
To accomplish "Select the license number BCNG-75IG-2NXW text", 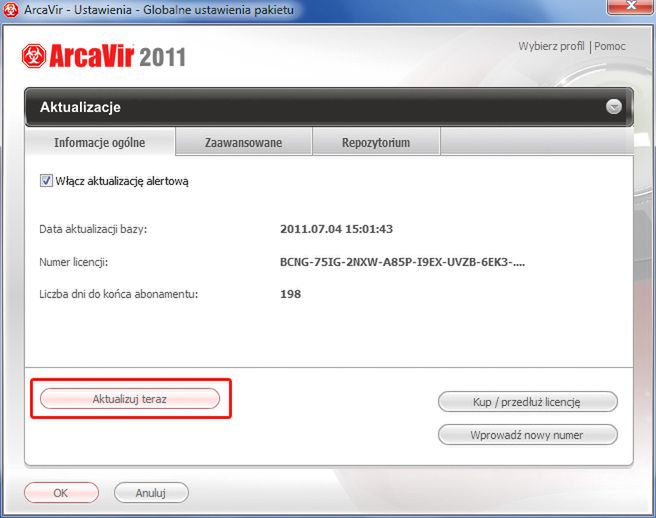I will coord(402,262).
